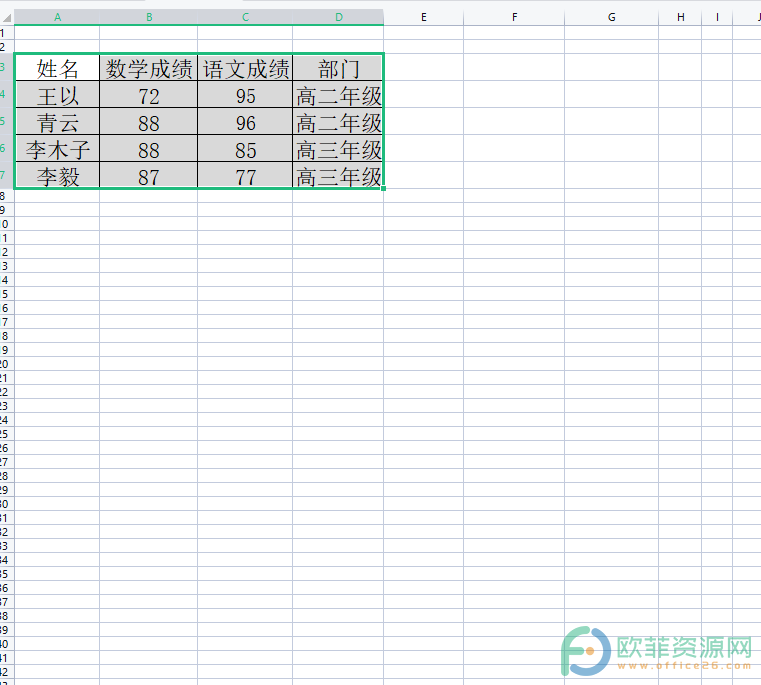
Task: Select row 6 header
Action: (x=6, y=148)
